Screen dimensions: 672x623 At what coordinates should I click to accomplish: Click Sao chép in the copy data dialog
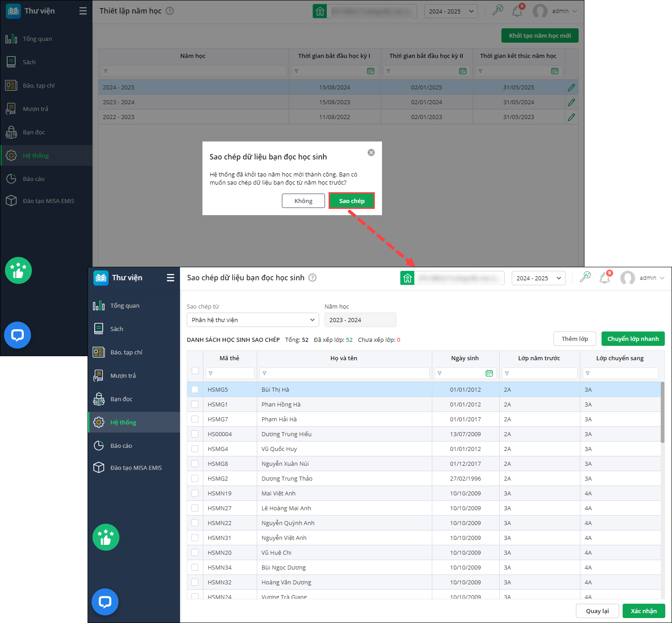click(x=352, y=201)
